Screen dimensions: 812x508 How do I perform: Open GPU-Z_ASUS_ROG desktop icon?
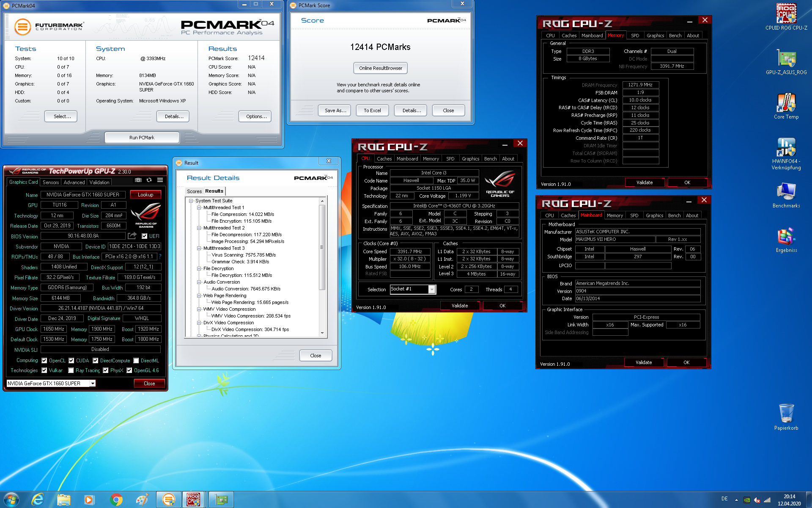[786, 62]
